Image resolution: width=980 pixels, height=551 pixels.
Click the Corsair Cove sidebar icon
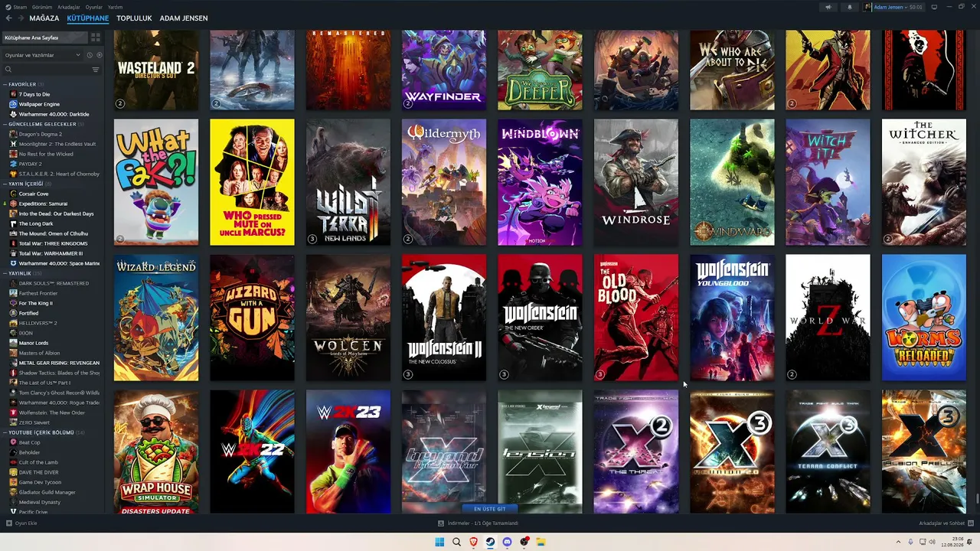tap(13, 194)
